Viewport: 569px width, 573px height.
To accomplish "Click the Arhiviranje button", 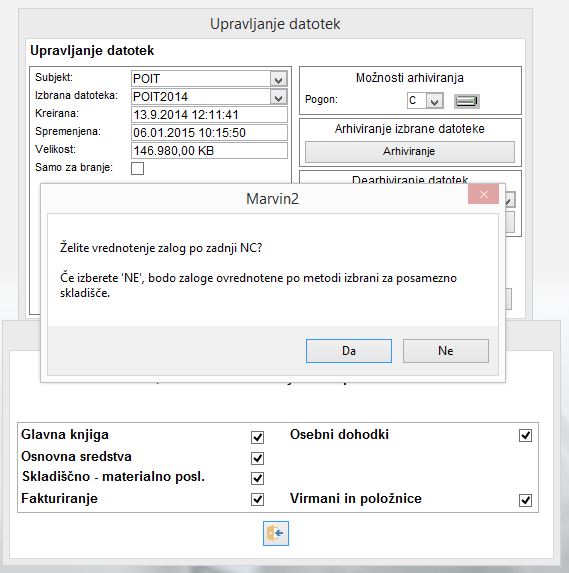I will 410,151.
